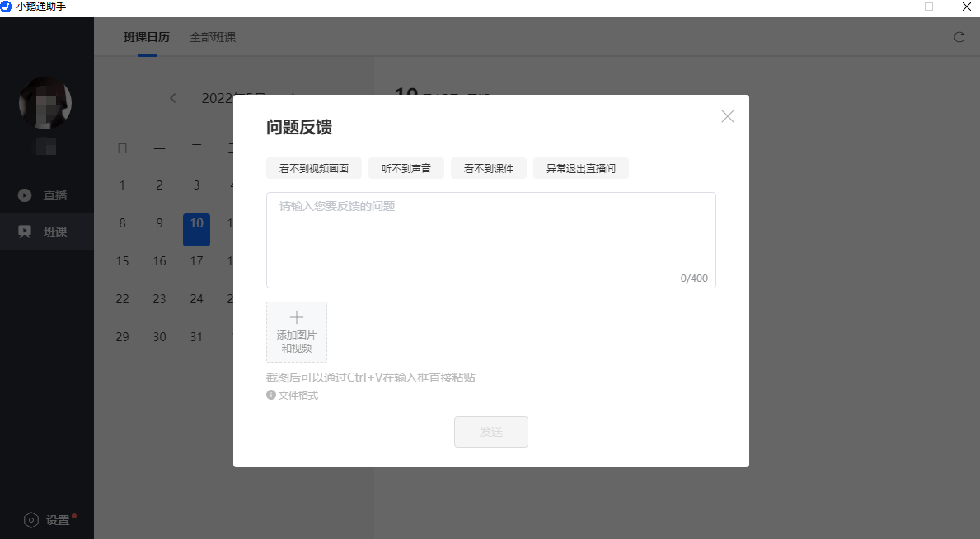Click the refresh icon at top right

[959, 37]
